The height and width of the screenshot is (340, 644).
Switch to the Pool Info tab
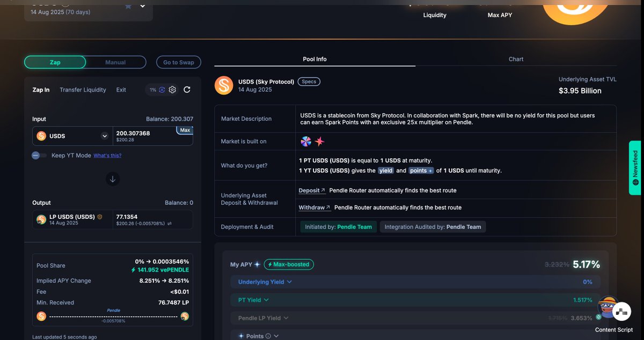[x=314, y=59]
